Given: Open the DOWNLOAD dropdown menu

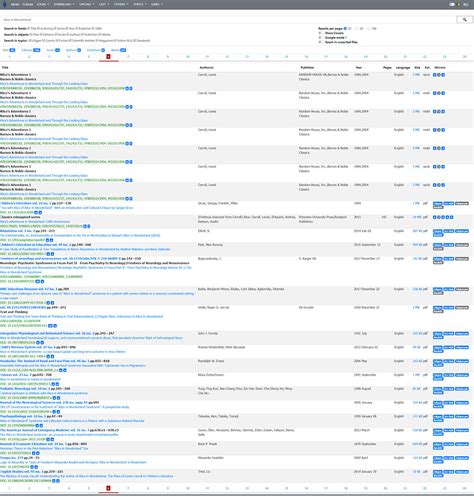Looking at the screenshot, I should coord(64,4).
